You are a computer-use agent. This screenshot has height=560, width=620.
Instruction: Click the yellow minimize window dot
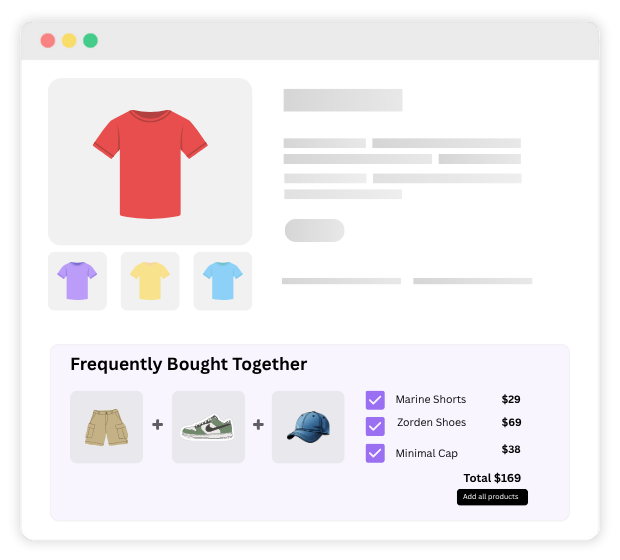69,40
